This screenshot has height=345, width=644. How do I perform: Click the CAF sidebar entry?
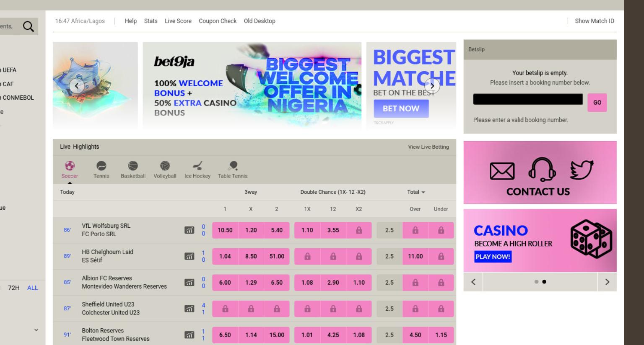(x=7, y=84)
